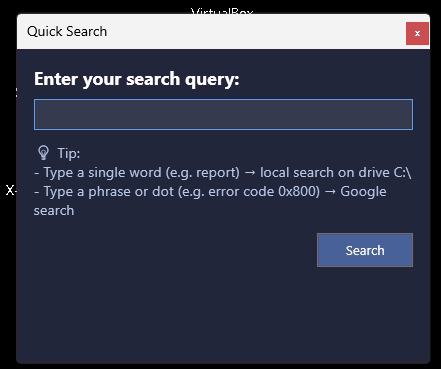This screenshot has height=369, width=441.
Task: Focus the search query text box
Action: pos(223,114)
